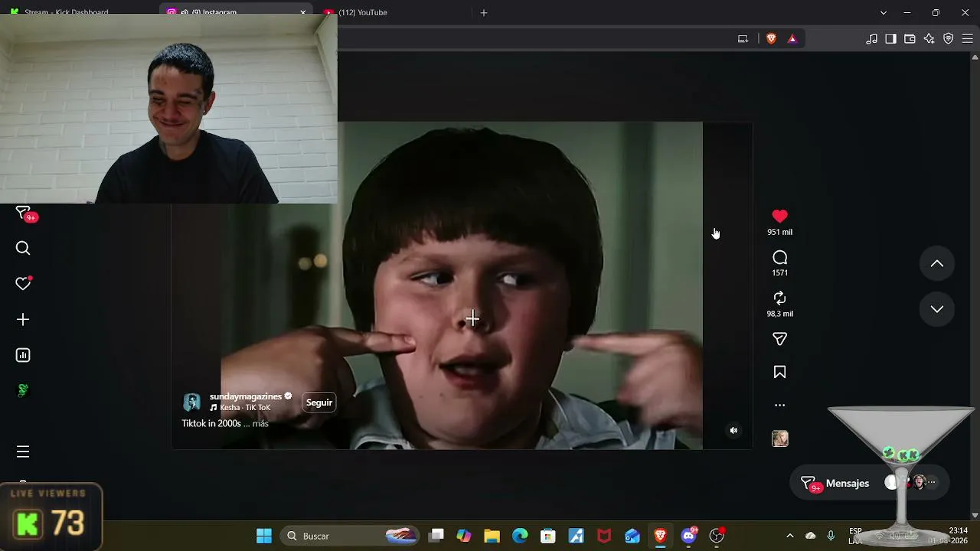Show hidden system tray icons

pyautogui.click(x=789, y=536)
